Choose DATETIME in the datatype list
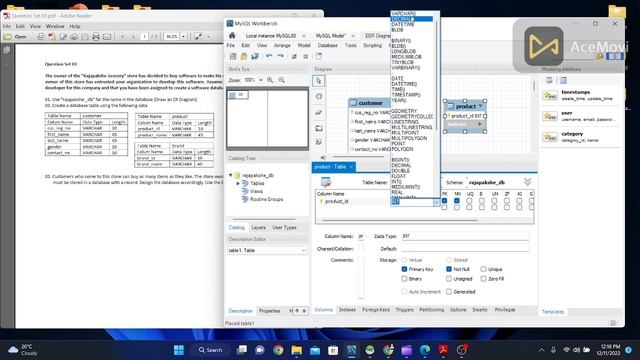 pyautogui.click(x=403, y=24)
